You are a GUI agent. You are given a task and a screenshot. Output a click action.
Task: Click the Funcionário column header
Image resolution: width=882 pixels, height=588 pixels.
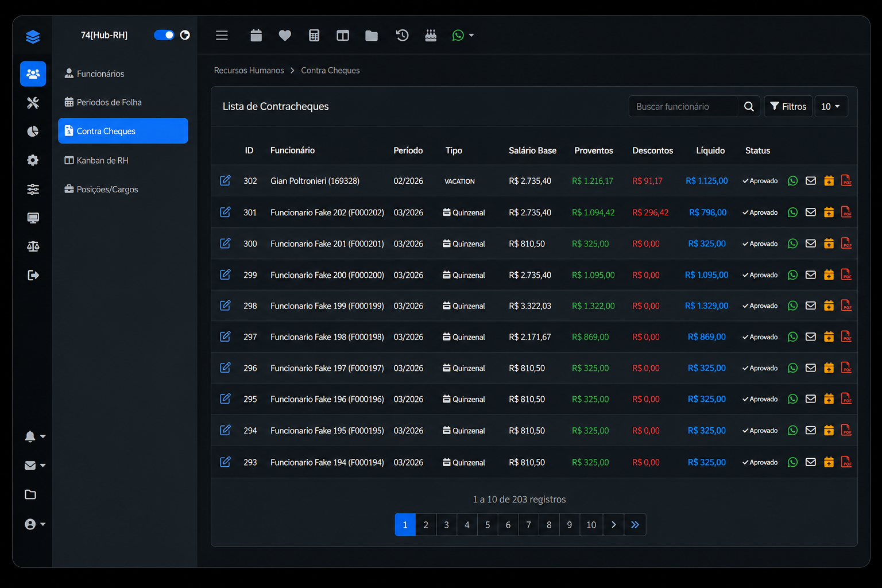[292, 150]
